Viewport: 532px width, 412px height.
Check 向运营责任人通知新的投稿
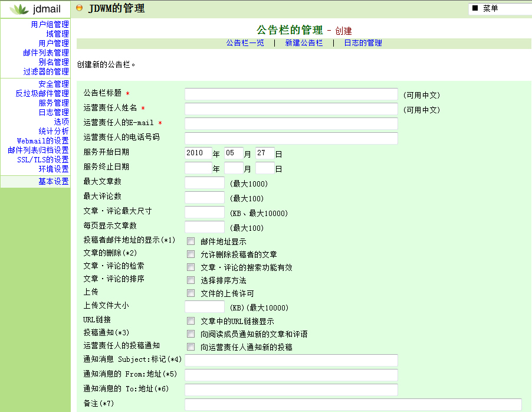click(x=191, y=346)
